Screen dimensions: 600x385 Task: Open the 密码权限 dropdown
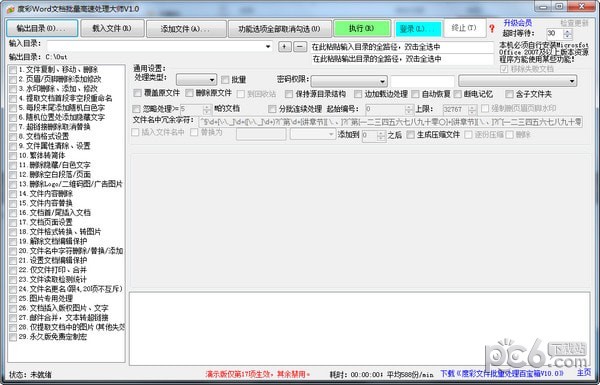tap(349, 81)
